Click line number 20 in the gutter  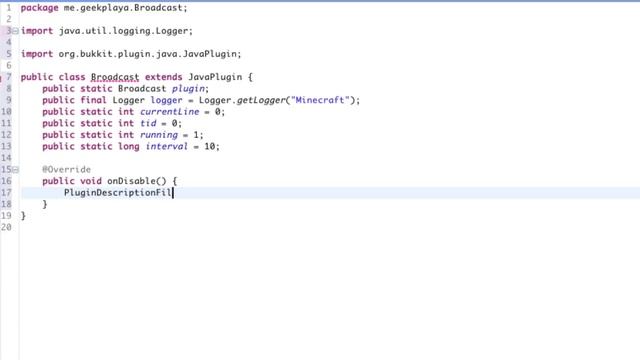(6, 227)
